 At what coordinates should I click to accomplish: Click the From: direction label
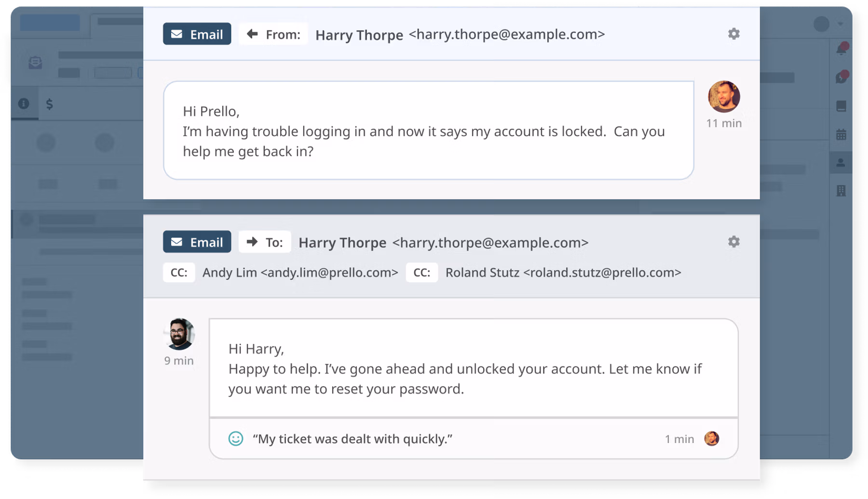(x=273, y=34)
